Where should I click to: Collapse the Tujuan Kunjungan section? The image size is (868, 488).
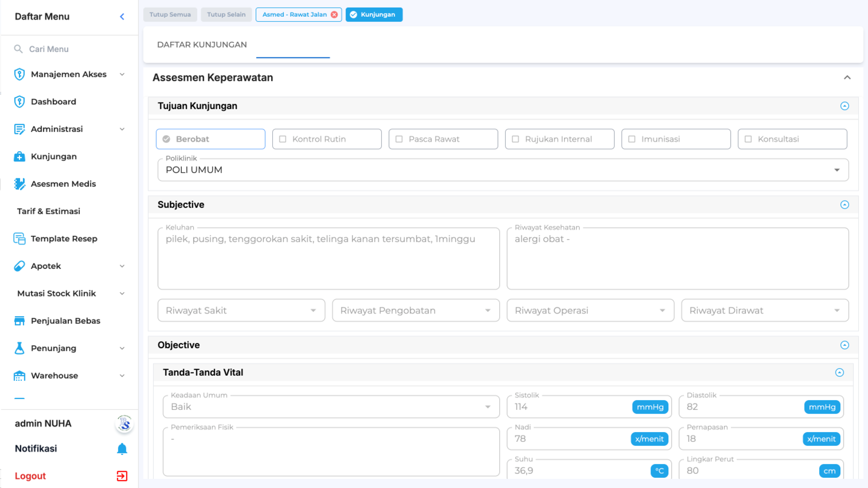pyautogui.click(x=845, y=106)
